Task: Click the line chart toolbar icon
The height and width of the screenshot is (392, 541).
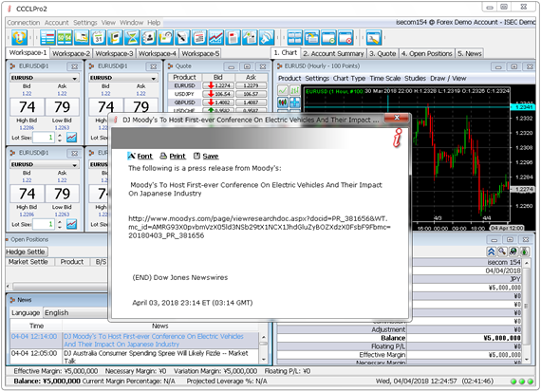Action: click(216, 38)
